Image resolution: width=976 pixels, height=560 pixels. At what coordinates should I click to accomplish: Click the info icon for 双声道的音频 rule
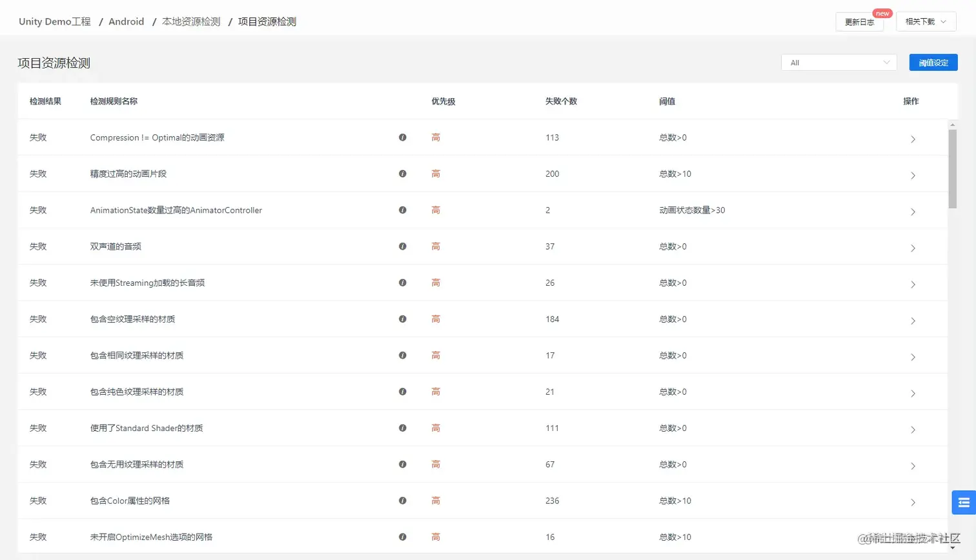click(x=402, y=247)
